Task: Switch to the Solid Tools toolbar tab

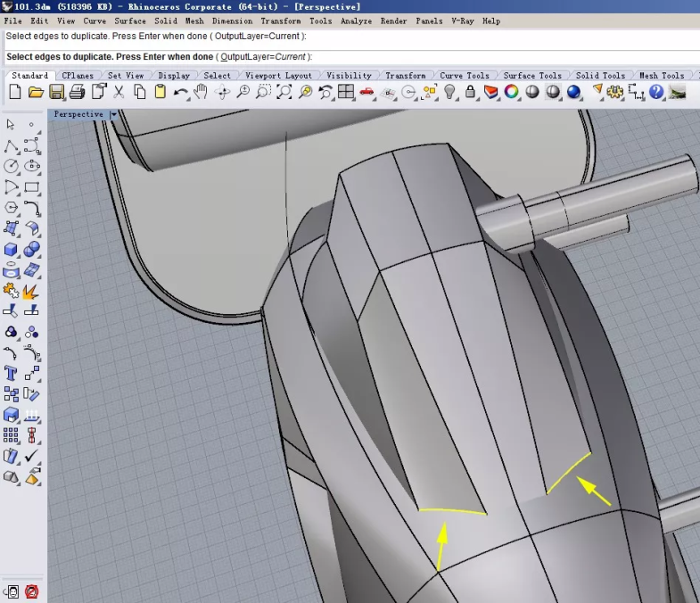Action: point(600,76)
